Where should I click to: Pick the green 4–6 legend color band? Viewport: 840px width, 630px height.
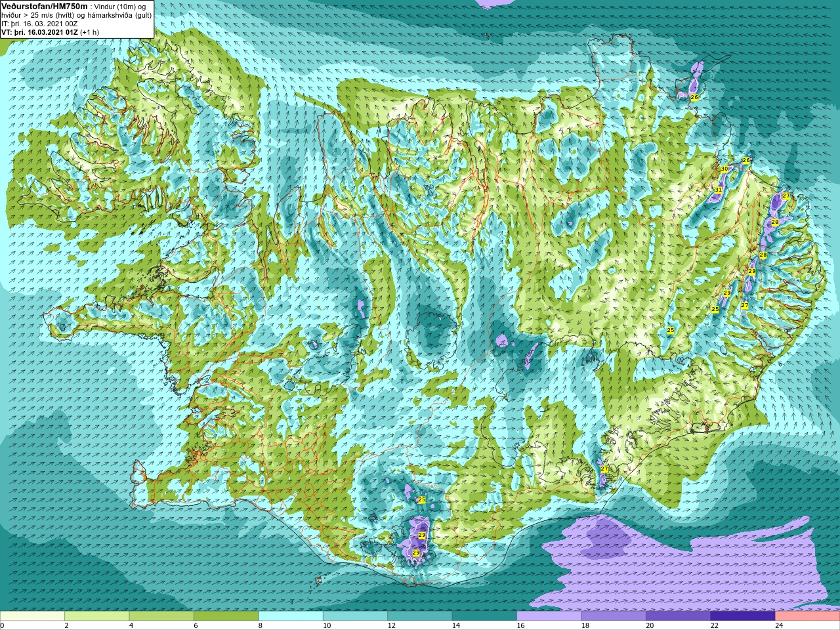[x=161, y=616]
